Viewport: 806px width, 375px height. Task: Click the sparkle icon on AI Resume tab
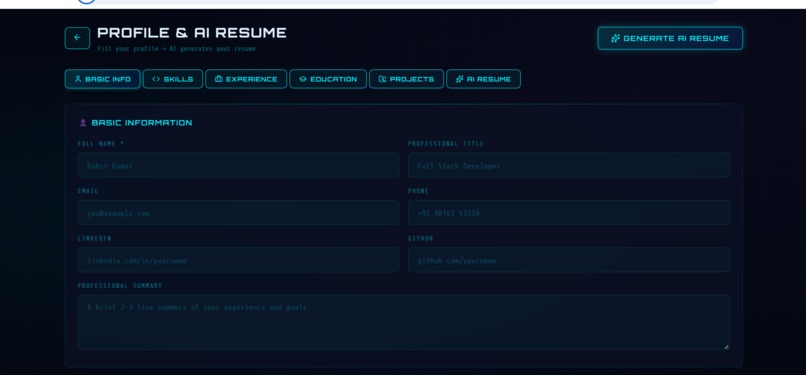460,79
